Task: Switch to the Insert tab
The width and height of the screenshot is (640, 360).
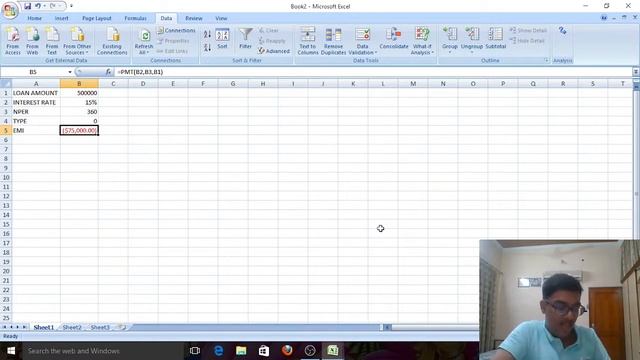Action: point(62,18)
